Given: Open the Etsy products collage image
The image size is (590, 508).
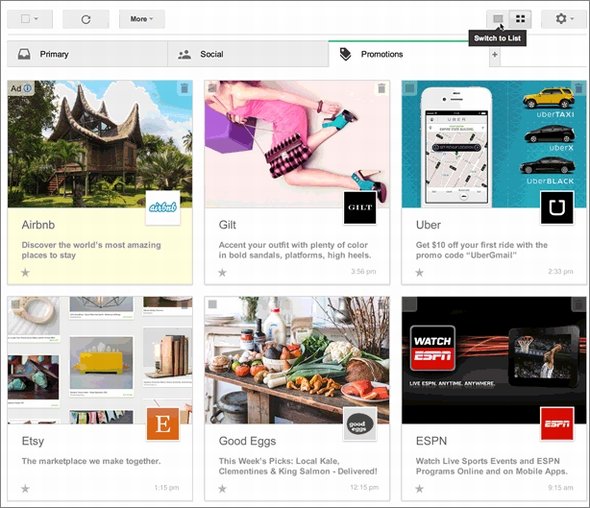Looking at the screenshot, I should click(x=100, y=360).
